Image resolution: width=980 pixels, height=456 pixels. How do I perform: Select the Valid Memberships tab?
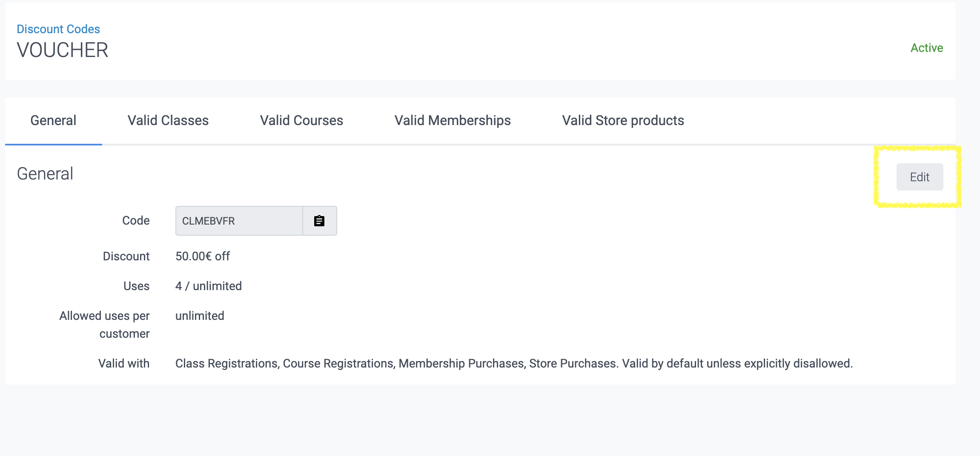tap(453, 120)
